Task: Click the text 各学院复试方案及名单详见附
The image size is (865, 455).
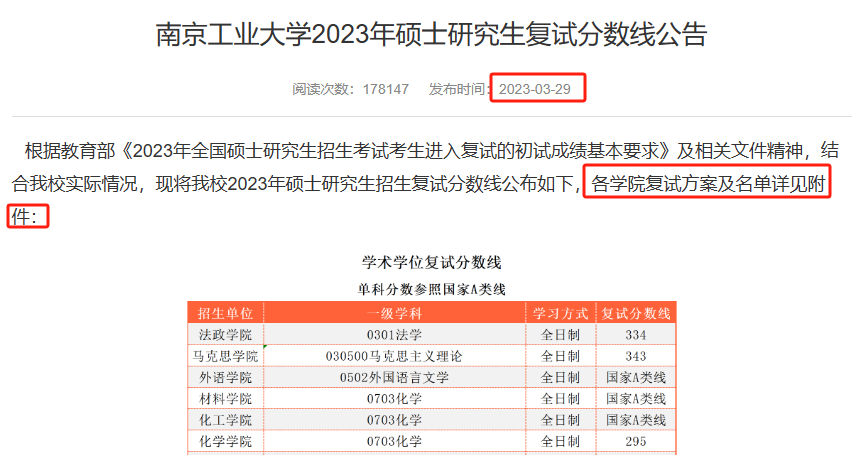Action: pos(708,184)
